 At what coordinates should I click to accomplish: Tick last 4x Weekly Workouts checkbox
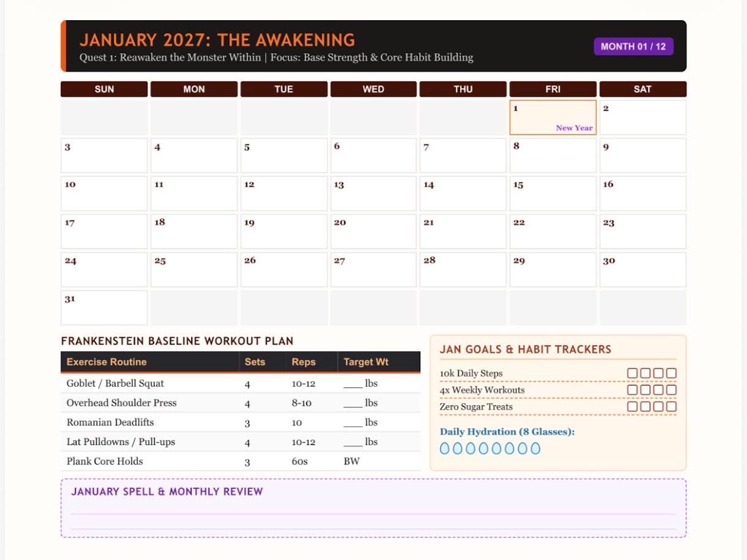671,390
